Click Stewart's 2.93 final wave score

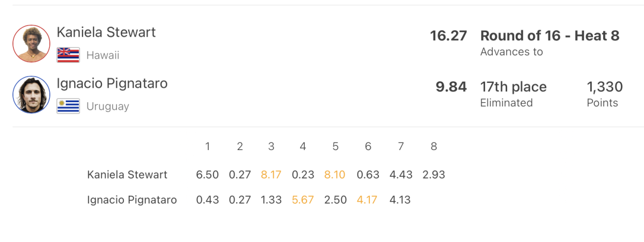[434, 175]
